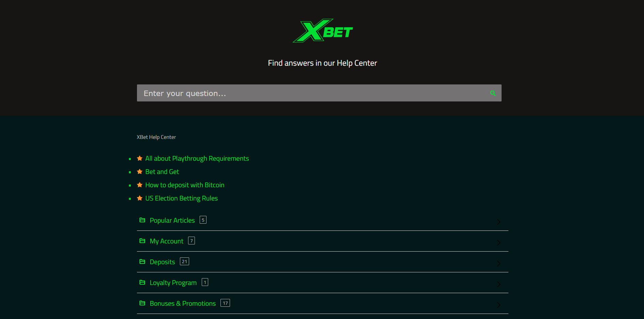Viewport: 644px width, 319px height.
Task: Expand Popular Articles using its chevron
Action: (x=499, y=222)
